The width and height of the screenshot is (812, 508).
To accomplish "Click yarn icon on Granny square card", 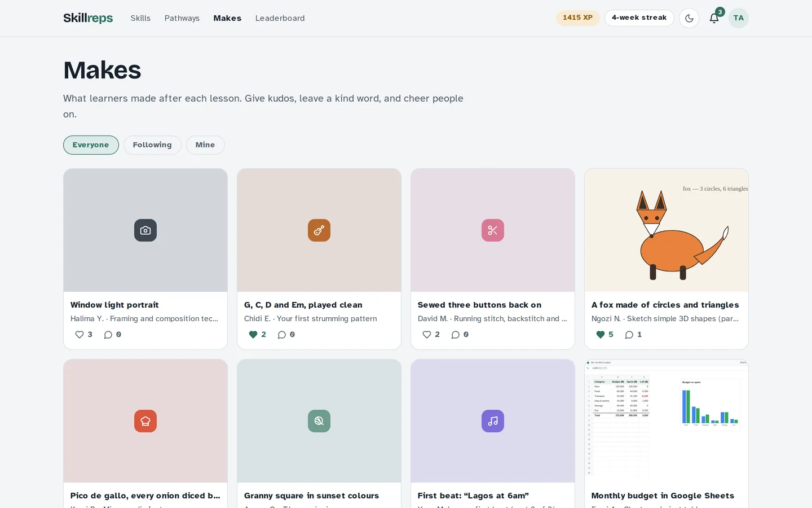I will pyautogui.click(x=319, y=421).
